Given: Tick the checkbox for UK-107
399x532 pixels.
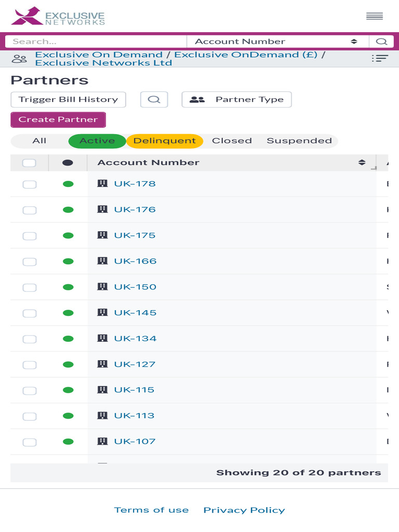Looking at the screenshot, I should (30, 442).
